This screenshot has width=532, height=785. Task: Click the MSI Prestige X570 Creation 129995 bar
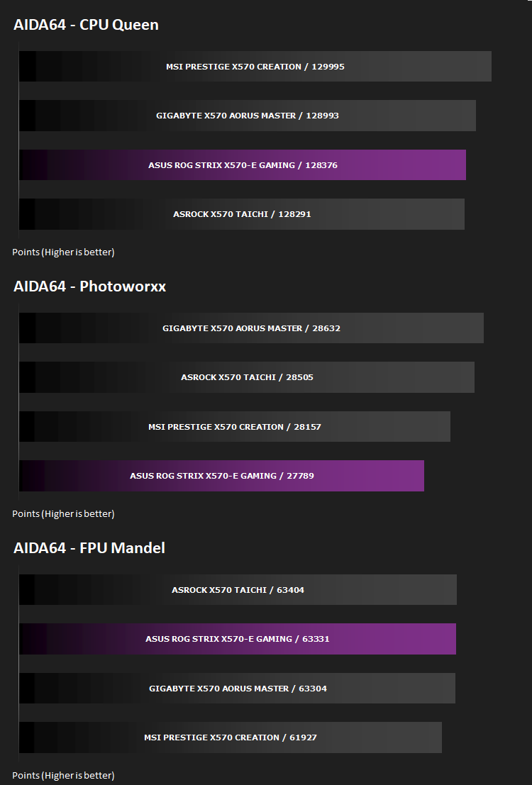pyautogui.click(x=255, y=66)
